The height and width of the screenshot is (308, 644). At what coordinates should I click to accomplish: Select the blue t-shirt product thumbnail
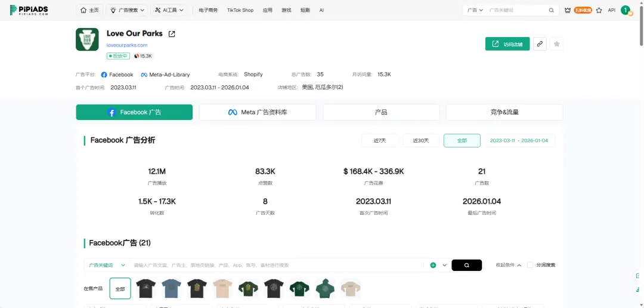(x=171, y=288)
